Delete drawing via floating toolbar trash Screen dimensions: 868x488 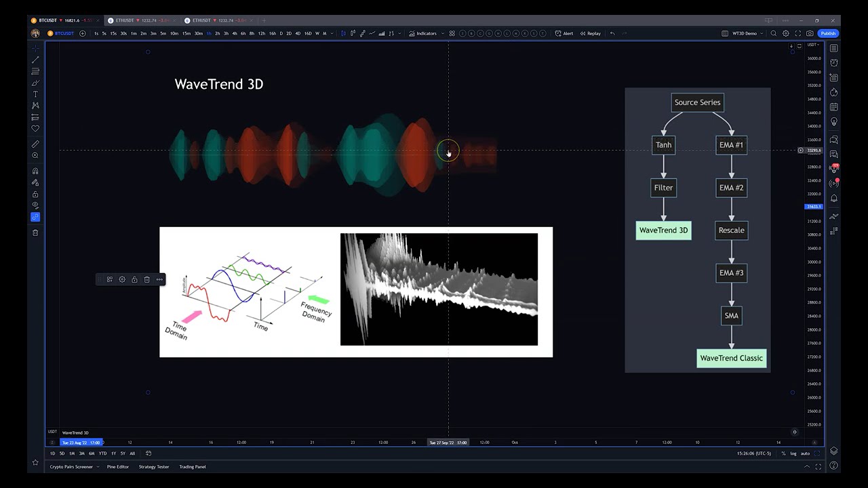click(x=146, y=279)
